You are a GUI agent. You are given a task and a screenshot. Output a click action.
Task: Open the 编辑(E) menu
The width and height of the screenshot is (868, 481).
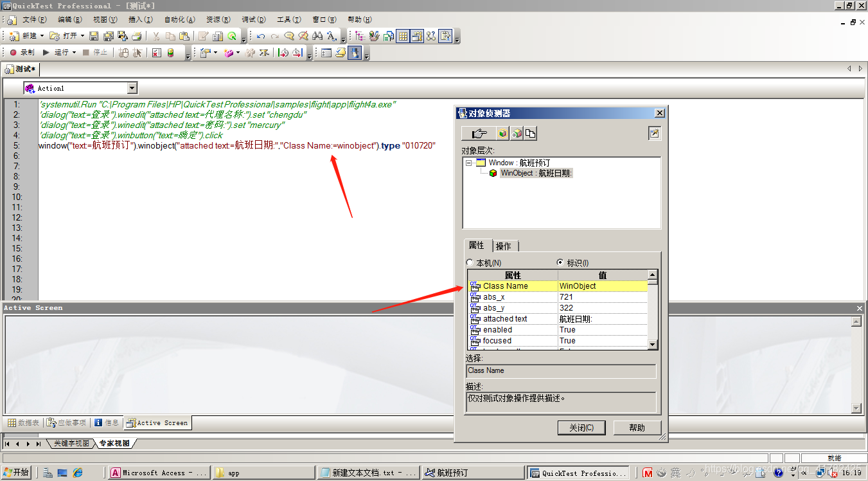[69, 20]
